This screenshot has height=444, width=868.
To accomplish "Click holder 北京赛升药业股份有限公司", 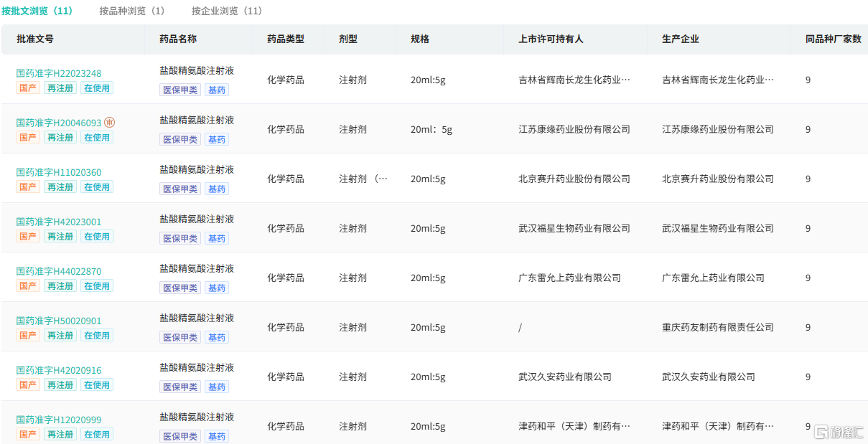I will 574,179.
